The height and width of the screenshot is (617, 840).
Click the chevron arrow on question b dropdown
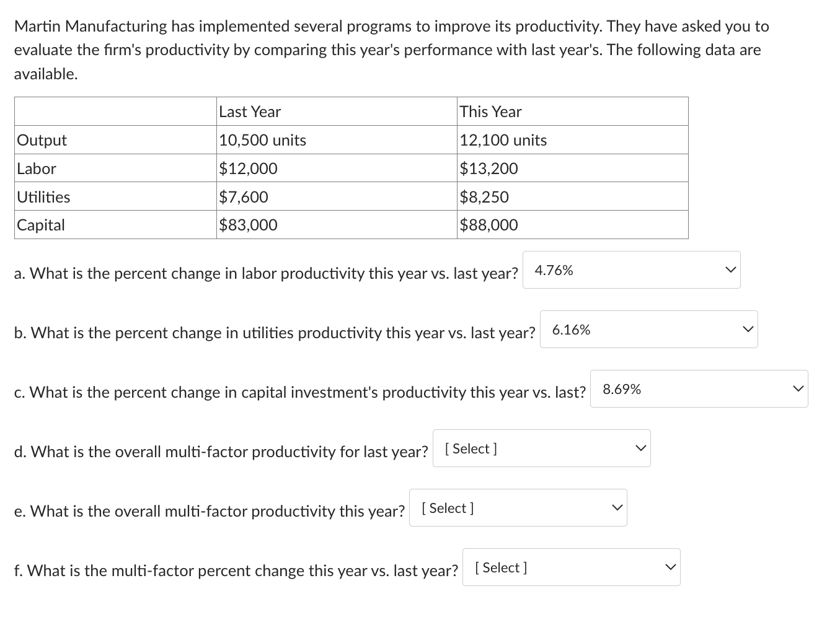click(748, 330)
